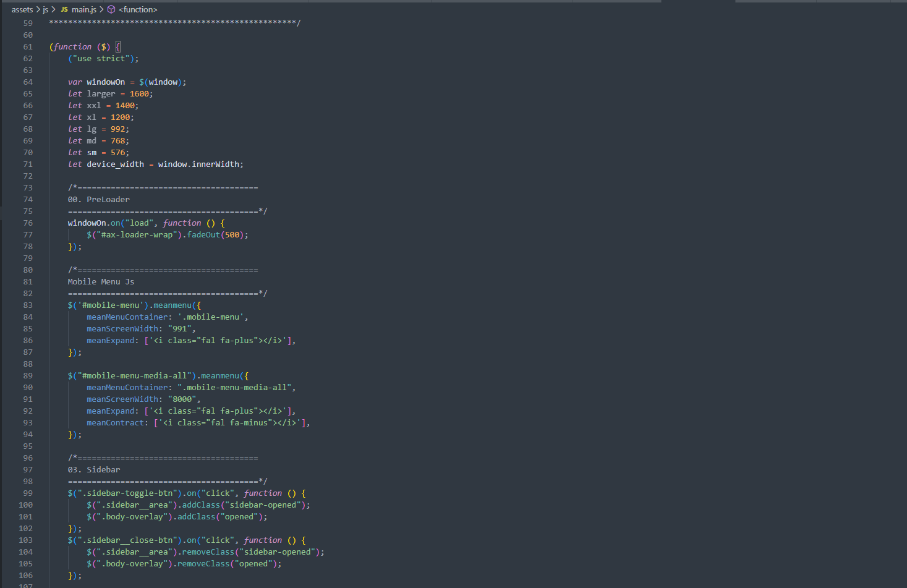Click the fa-minus icon markup string
The width and height of the screenshot is (907, 588).
[x=229, y=423]
